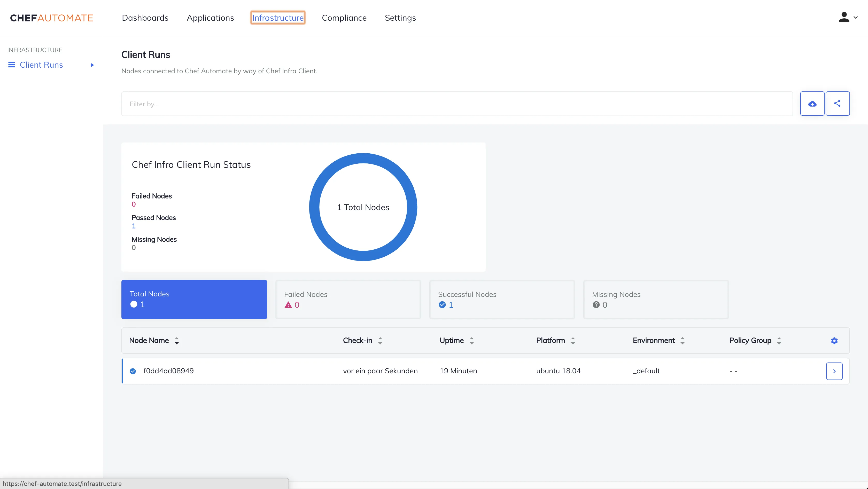Select the Infrastructure tab
Viewport: 868px width, 489px height.
click(278, 18)
